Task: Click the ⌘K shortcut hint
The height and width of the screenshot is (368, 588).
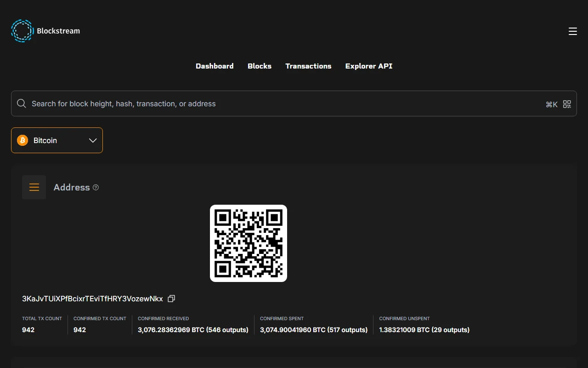Action: [x=552, y=104]
